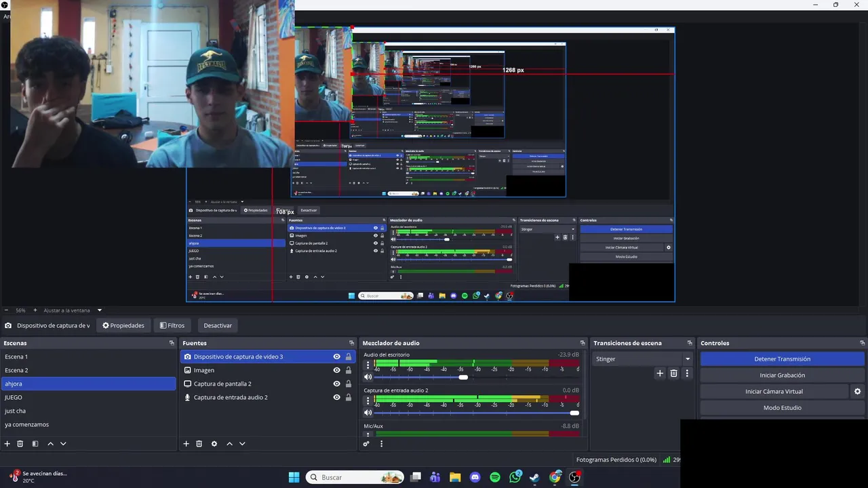Open Filtros for selected source
The height and width of the screenshot is (488, 868).
[172, 325]
